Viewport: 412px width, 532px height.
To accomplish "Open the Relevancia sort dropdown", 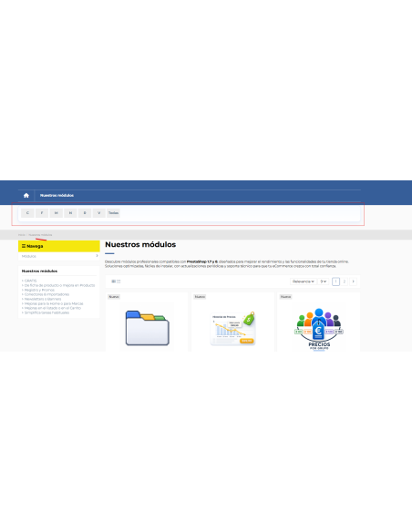I will click(x=304, y=281).
